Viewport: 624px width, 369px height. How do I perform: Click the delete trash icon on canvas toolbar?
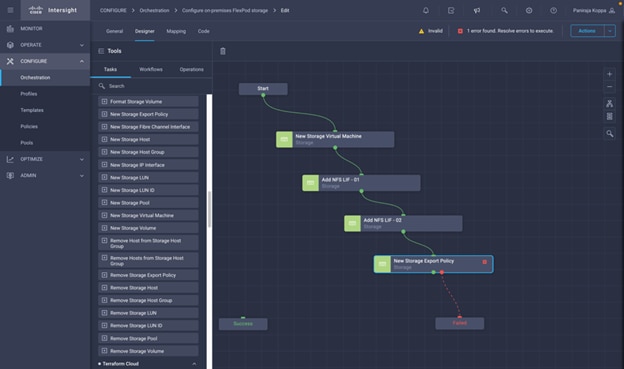point(223,51)
